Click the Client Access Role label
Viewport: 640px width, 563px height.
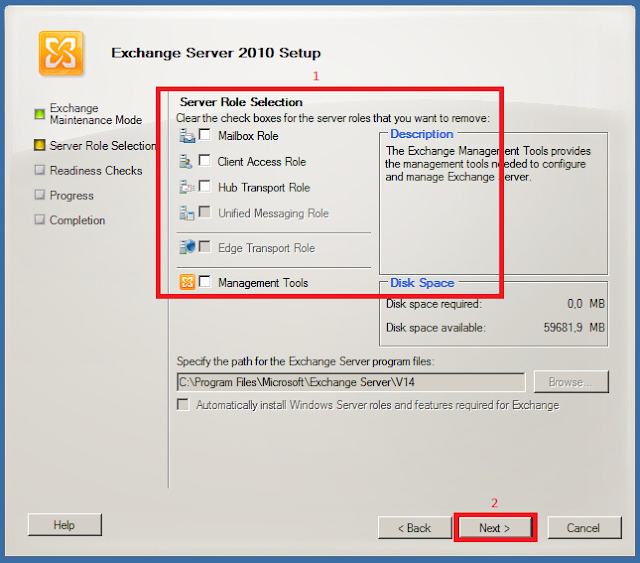pyautogui.click(x=262, y=162)
